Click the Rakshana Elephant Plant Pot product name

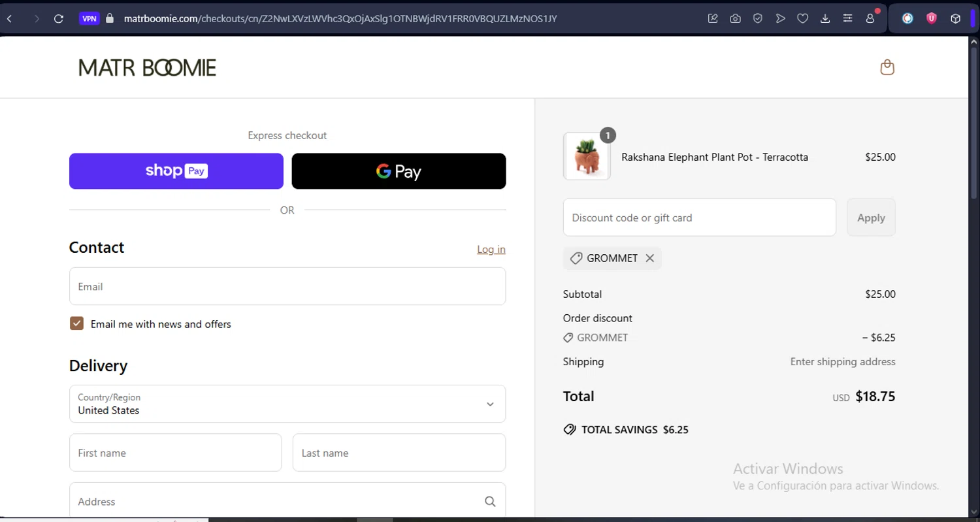(715, 157)
